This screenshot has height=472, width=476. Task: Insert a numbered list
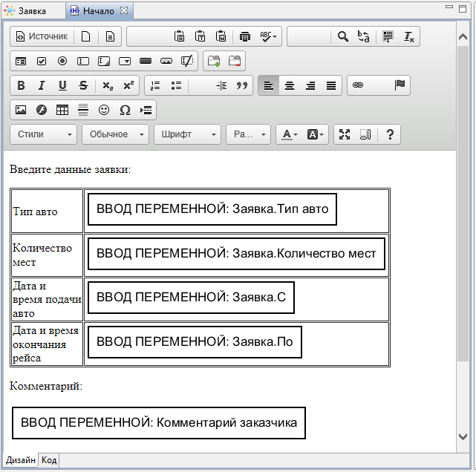(x=155, y=85)
